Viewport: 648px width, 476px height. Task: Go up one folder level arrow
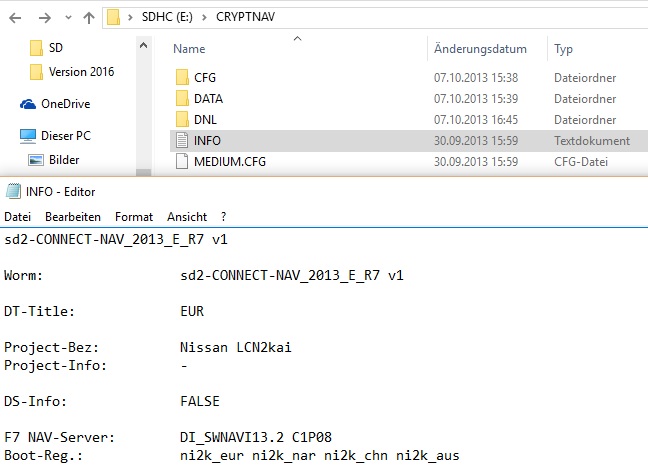point(89,18)
